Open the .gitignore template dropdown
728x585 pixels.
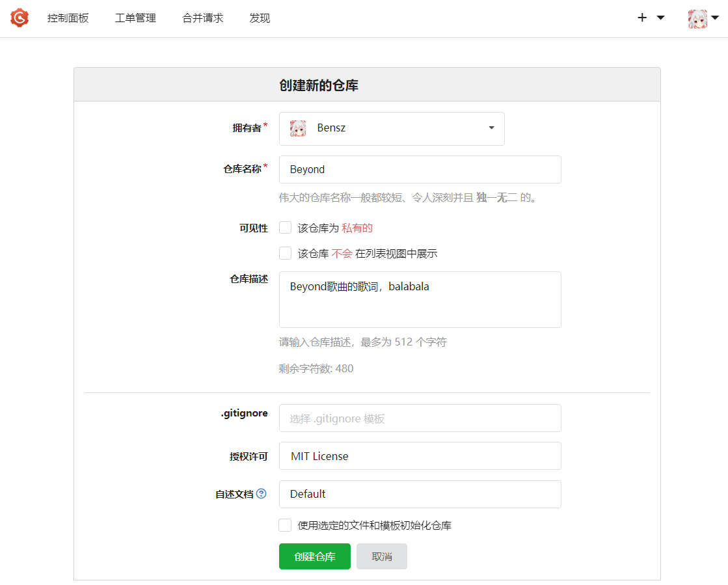[x=420, y=418]
